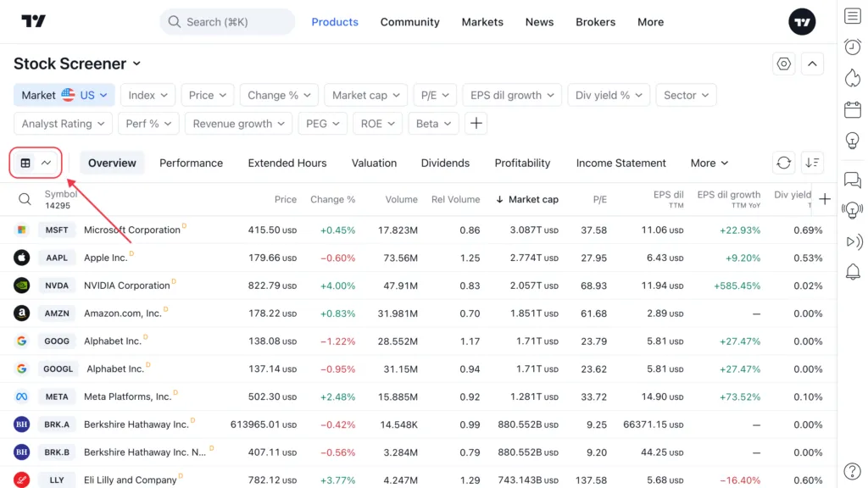Open the Brokers header link

(595, 21)
